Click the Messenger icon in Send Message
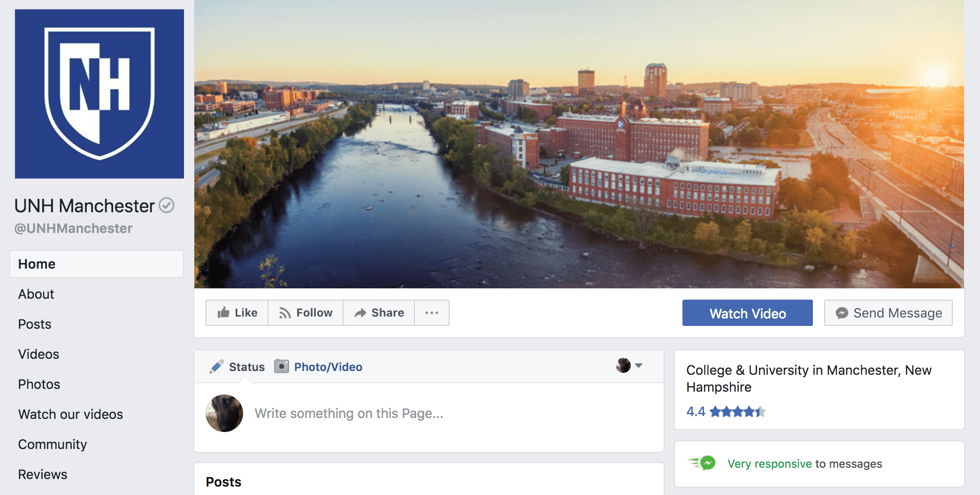The height and width of the screenshot is (495, 980). [x=842, y=313]
